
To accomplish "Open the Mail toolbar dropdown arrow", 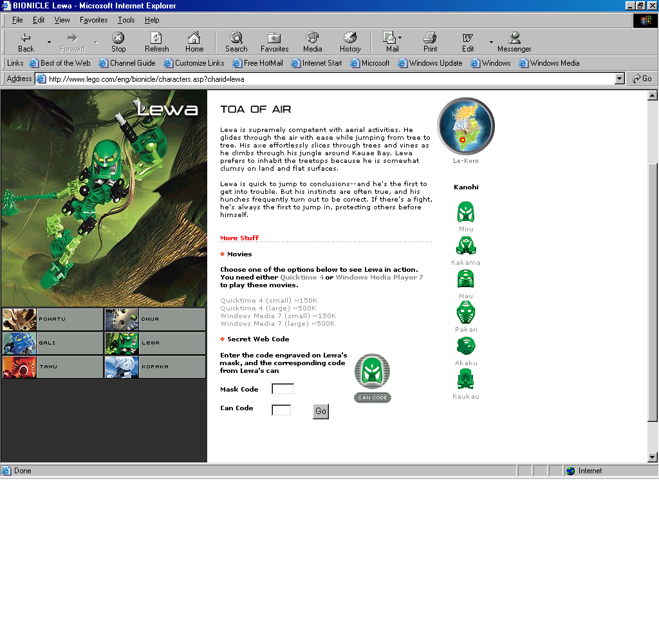I will tap(400, 38).
